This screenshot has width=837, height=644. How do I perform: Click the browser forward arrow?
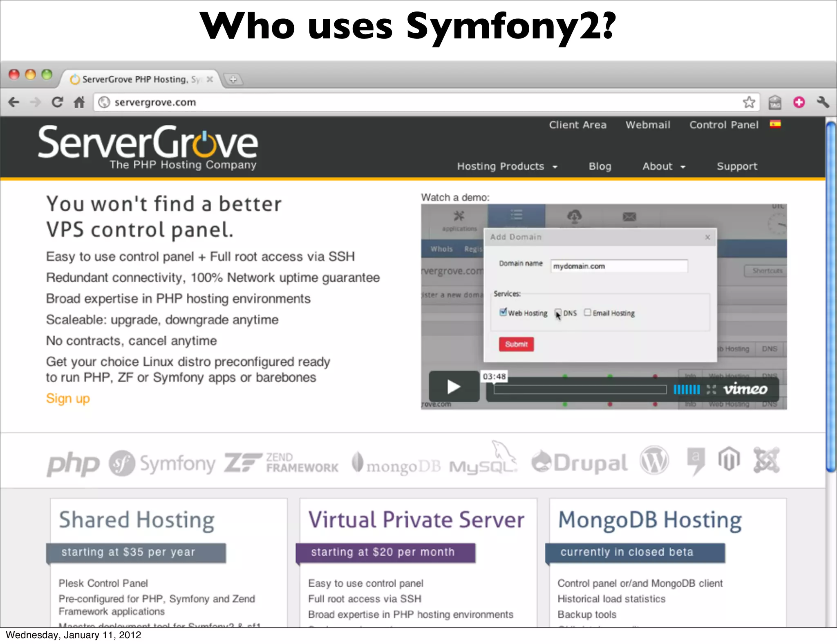36,102
